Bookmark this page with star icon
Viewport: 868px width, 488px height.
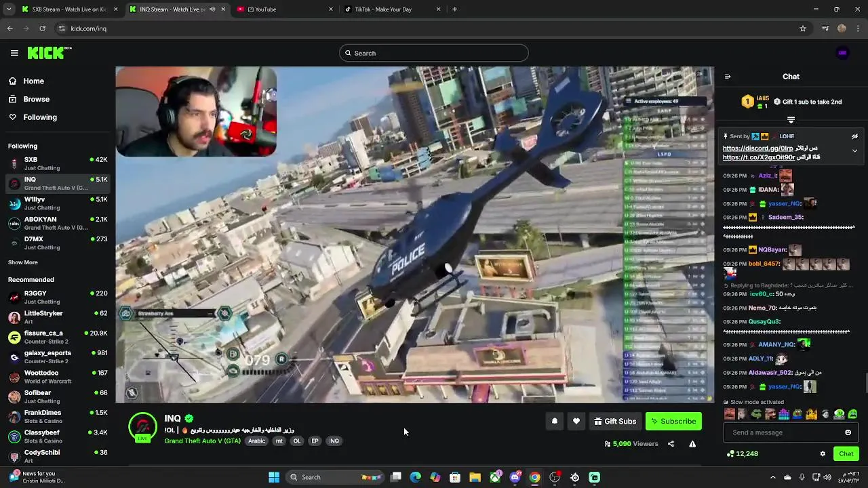point(803,28)
